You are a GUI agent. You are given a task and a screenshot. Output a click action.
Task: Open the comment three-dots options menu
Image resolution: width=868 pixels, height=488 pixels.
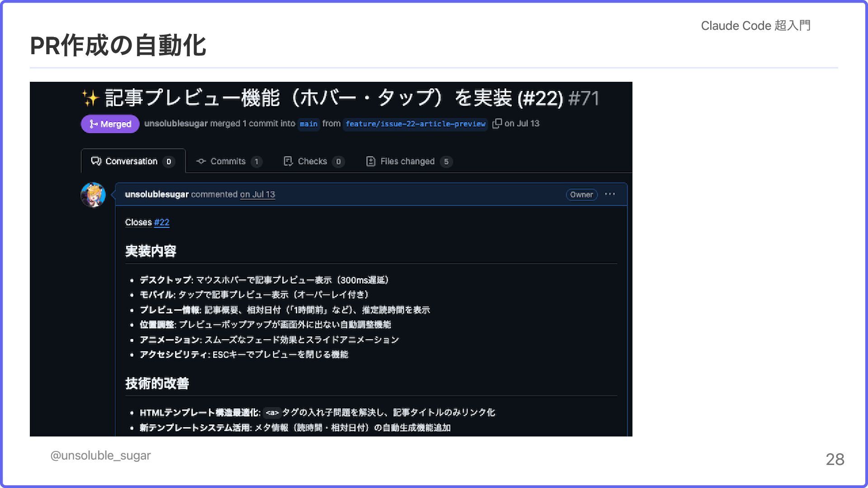pos(609,194)
